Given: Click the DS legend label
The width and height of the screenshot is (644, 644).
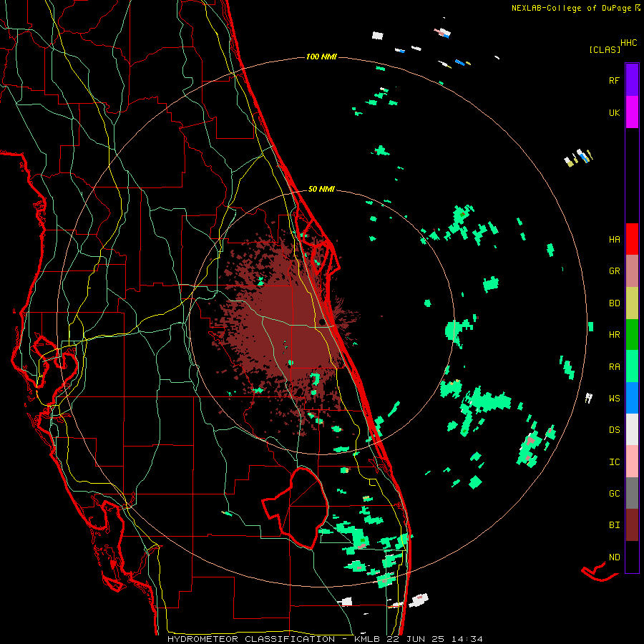Looking at the screenshot, I should [x=614, y=429].
